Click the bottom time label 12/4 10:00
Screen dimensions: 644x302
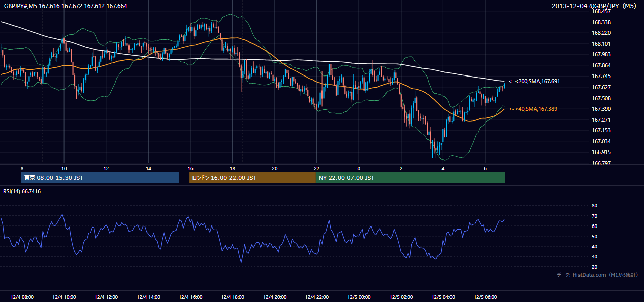(64, 297)
